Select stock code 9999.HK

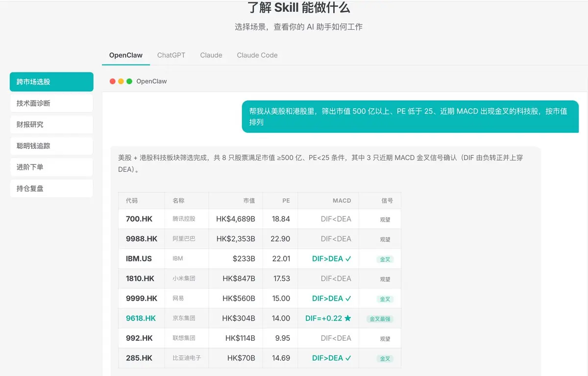pos(142,298)
